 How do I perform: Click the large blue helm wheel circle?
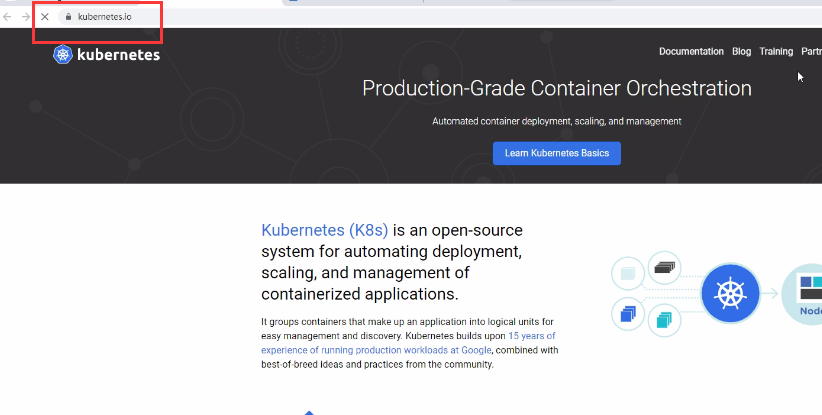732,294
